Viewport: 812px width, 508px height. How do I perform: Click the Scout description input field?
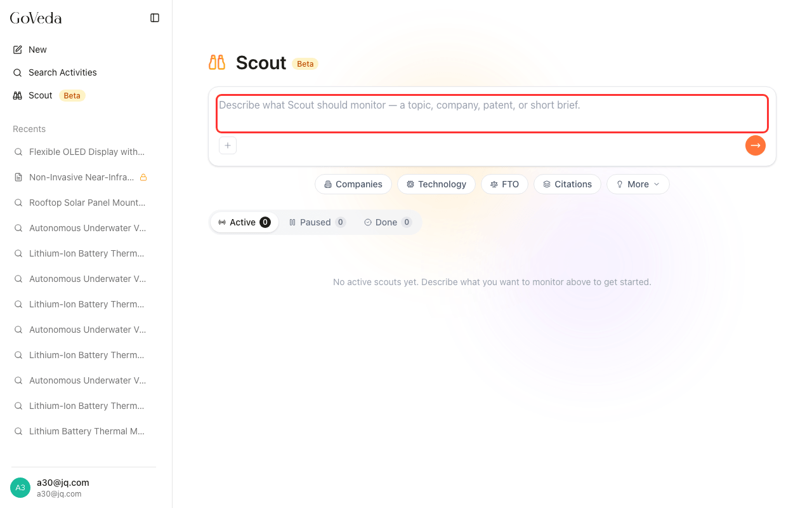[492, 114]
